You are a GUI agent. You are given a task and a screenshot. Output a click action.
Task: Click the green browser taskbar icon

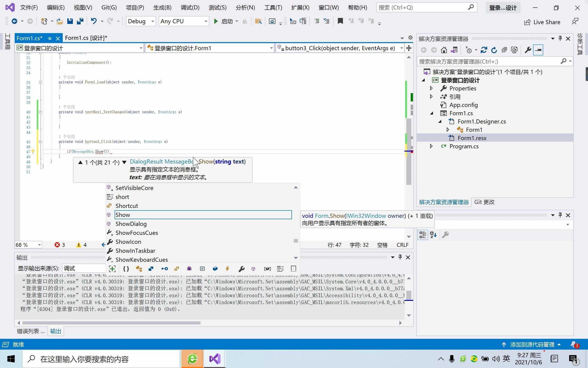tap(192, 359)
